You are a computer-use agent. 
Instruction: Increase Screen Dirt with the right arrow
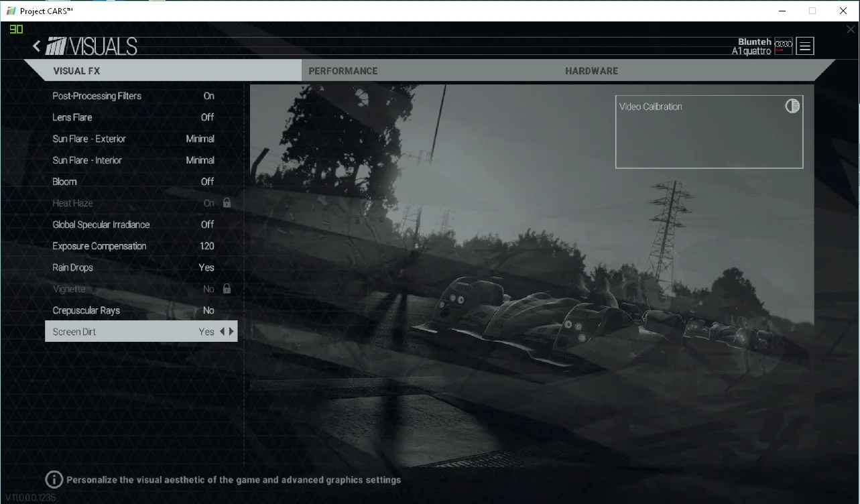tap(231, 331)
